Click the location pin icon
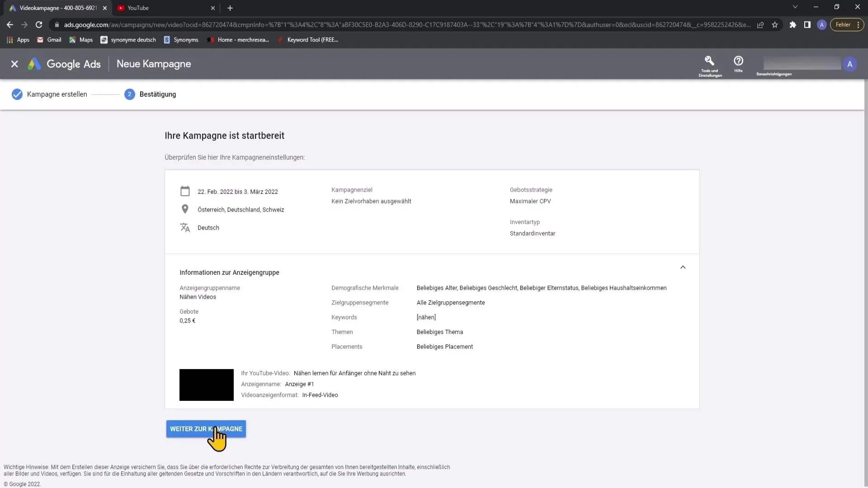868x488 pixels. [185, 209]
